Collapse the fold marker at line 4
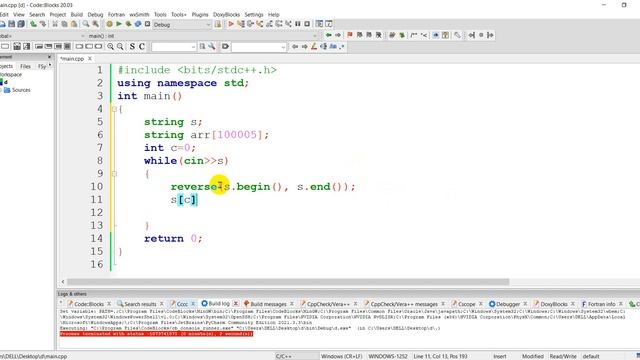 pyautogui.click(x=114, y=109)
